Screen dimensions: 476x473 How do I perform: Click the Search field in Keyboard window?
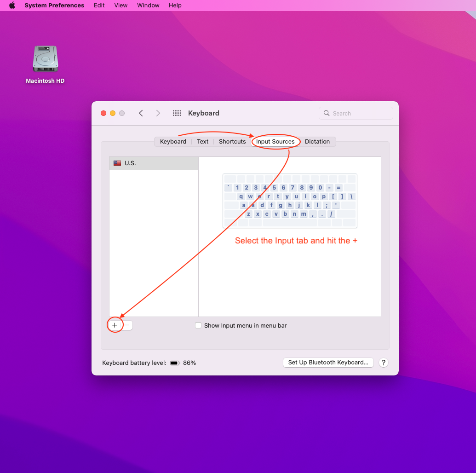click(356, 113)
